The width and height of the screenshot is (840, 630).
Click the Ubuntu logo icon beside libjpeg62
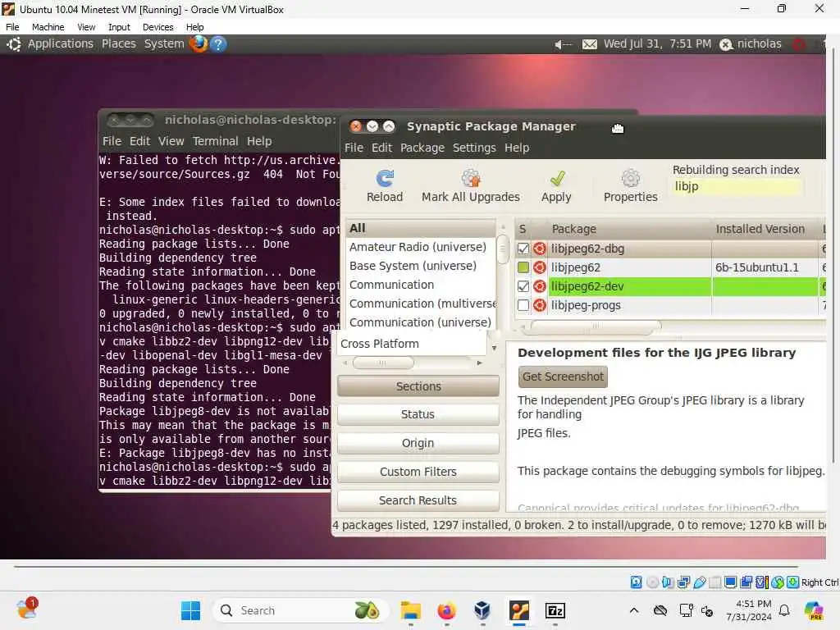(540, 267)
